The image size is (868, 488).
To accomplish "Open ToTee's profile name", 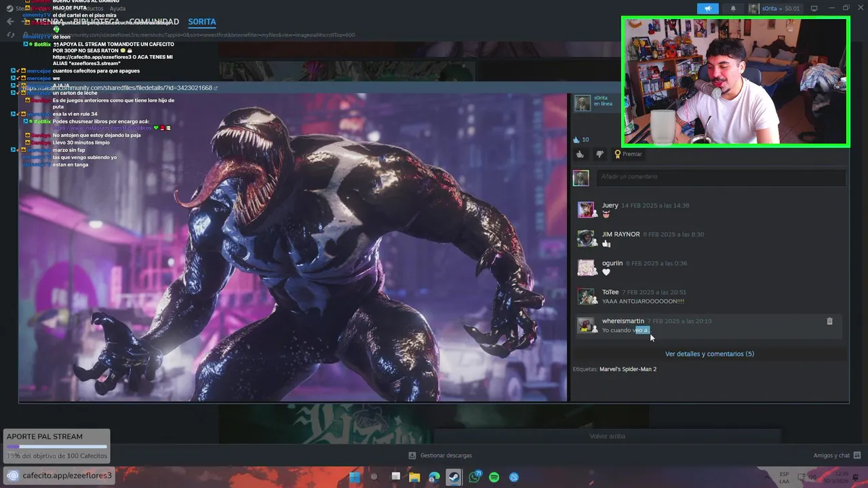I will tap(610, 292).
